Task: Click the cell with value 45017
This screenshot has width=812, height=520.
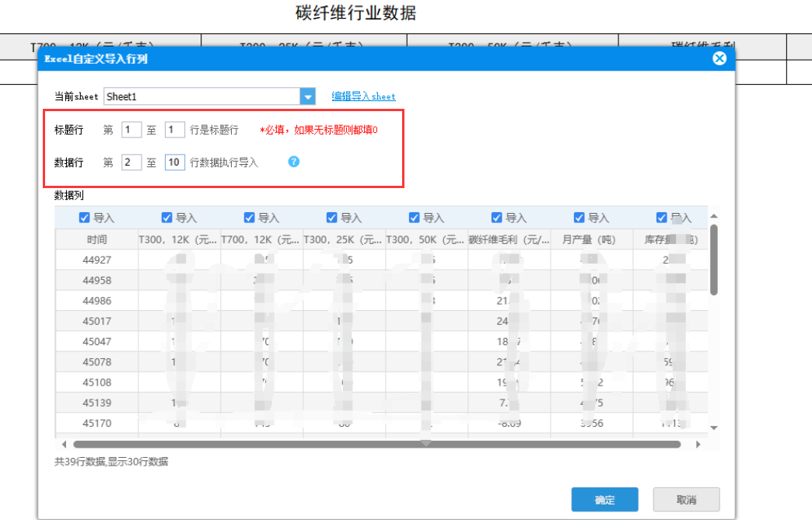Action: (97, 321)
